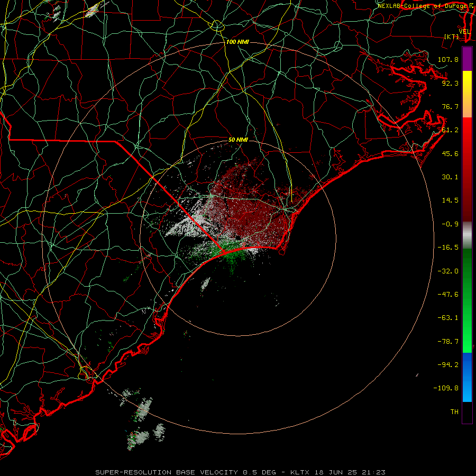The image size is (476, 476).
Task: Select the -78.7 value on the velocity scale
Action: click(448, 342)
